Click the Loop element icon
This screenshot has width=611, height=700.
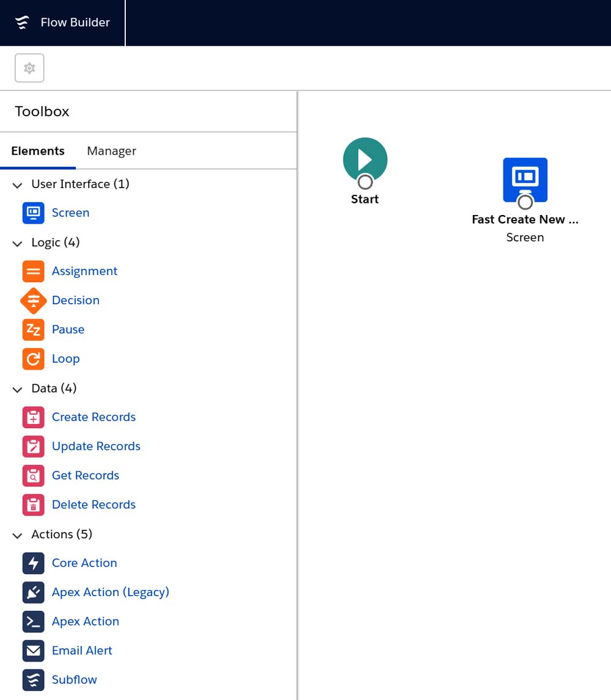(x=33, y=359)
